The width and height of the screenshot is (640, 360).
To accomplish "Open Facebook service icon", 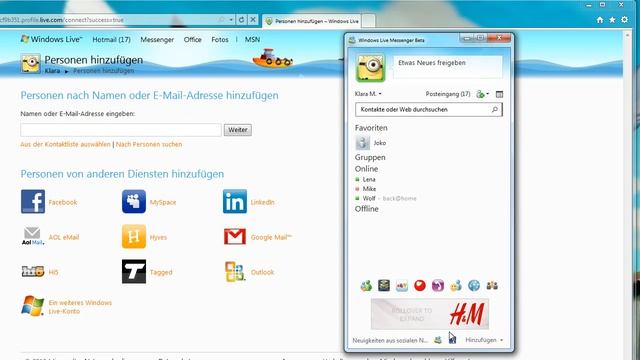I will coord(33,202).
